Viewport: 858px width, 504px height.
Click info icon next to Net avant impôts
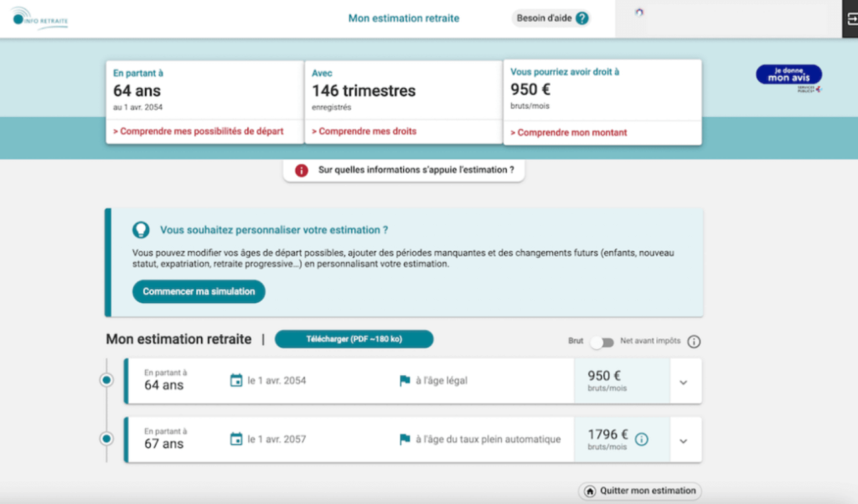pos(694,342)
